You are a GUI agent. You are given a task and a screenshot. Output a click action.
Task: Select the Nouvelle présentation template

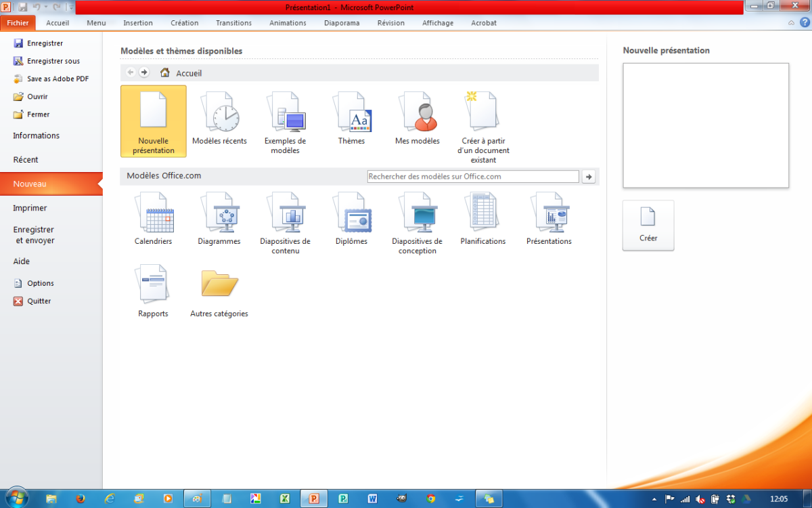pyautogui.click(x=154, y=121)
